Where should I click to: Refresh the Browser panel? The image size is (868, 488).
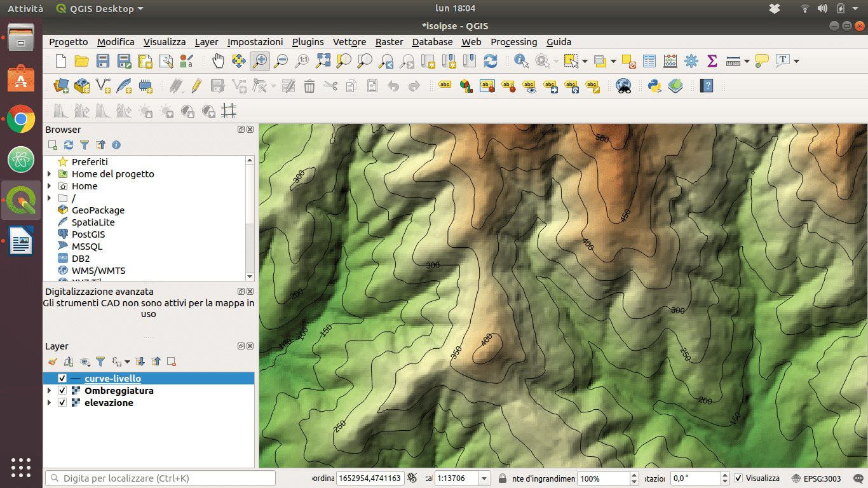pos(69,145)
